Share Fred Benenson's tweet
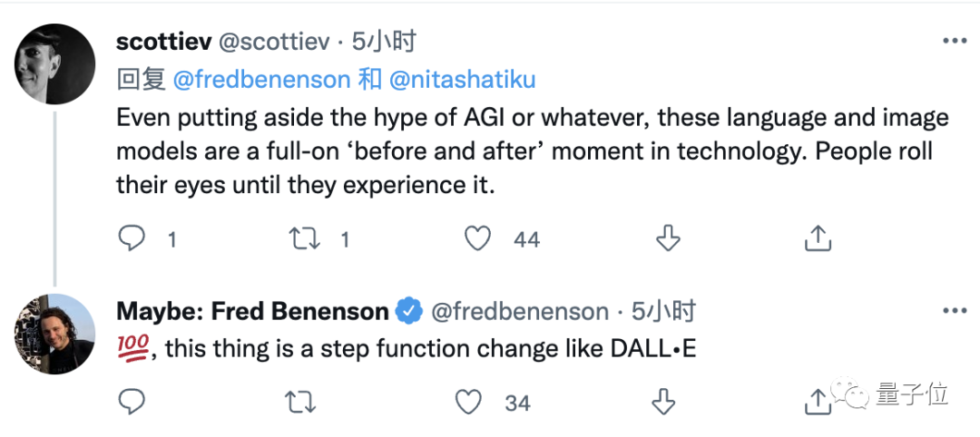Viewport: 980px width, 437px height. coord(817,401)
